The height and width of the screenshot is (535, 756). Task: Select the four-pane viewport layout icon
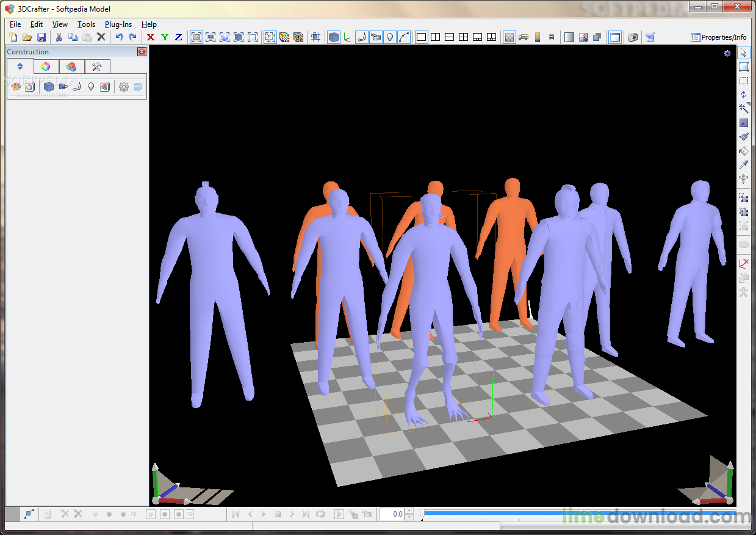coord(463,37)
